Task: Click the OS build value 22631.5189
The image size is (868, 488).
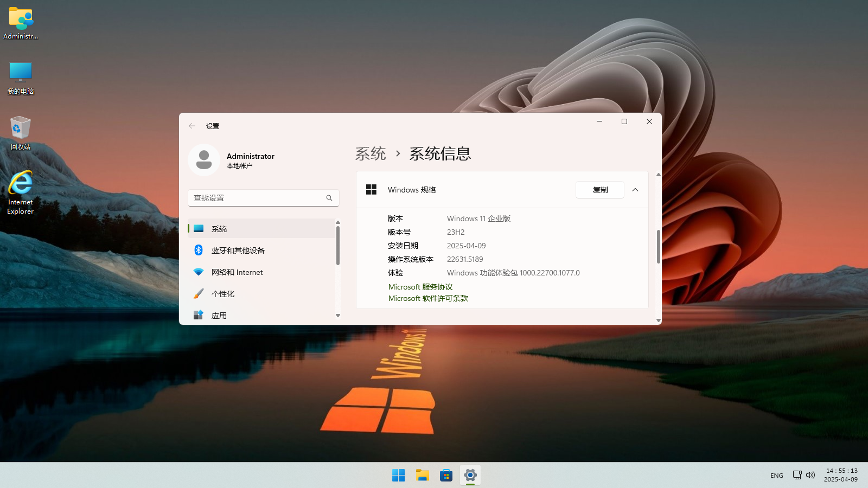Action: tap(465, 259)
